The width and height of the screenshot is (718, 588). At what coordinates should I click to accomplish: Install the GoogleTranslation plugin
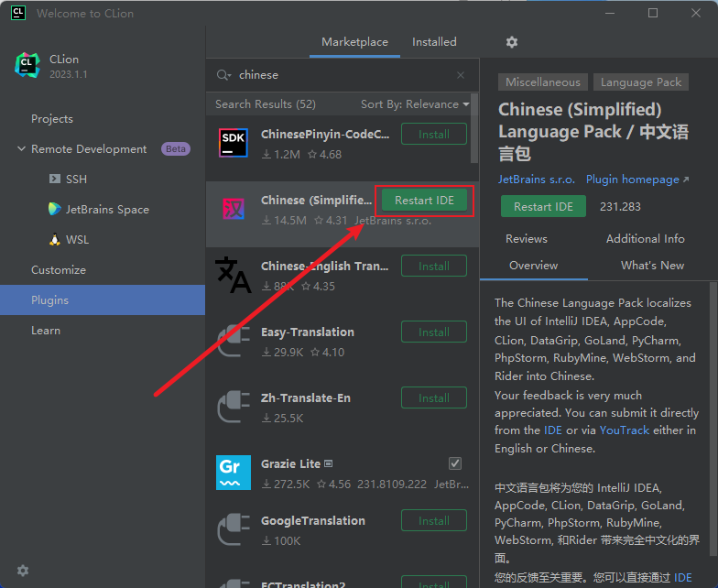click(434, 520)
